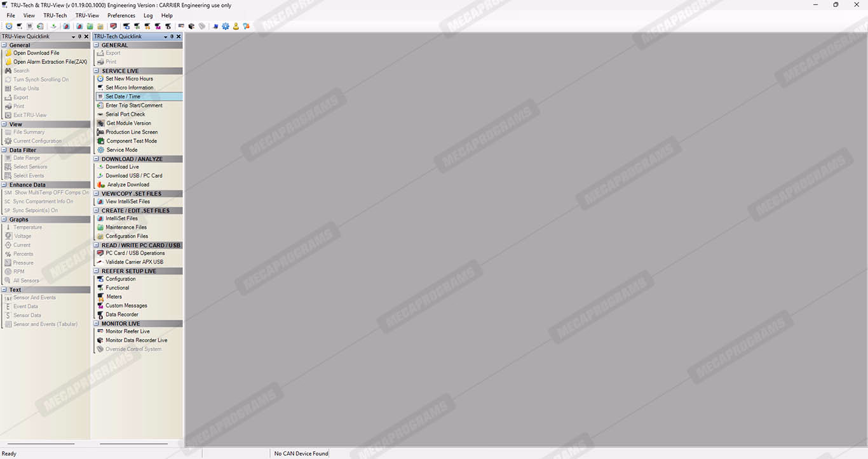This screenshot has width=868, height=459.
Task: Close the TRU-View Quicklink panel
Action: [86, 37]
